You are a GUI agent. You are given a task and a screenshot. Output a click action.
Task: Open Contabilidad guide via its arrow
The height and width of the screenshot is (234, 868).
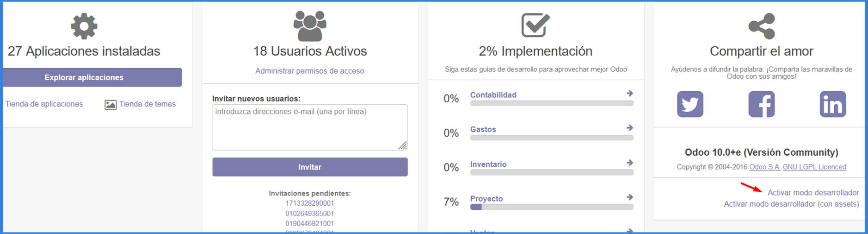(630, 94)
